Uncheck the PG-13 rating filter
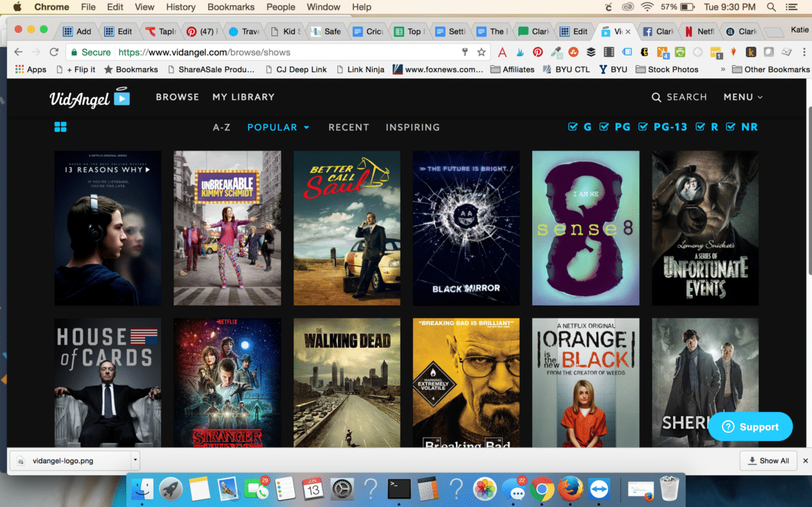This screenshot has height=507, width=812. coord(643,127)
